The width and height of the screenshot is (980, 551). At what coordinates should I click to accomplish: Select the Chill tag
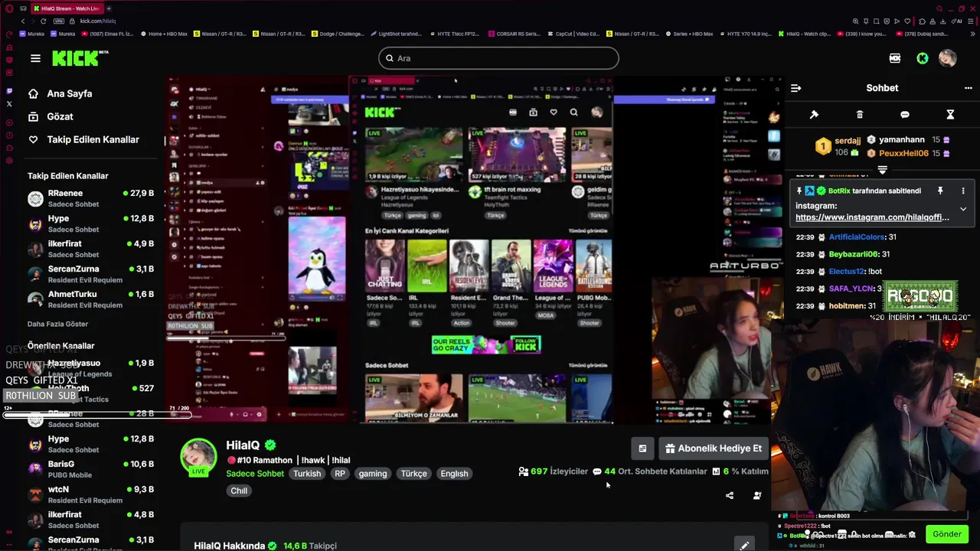239,491
